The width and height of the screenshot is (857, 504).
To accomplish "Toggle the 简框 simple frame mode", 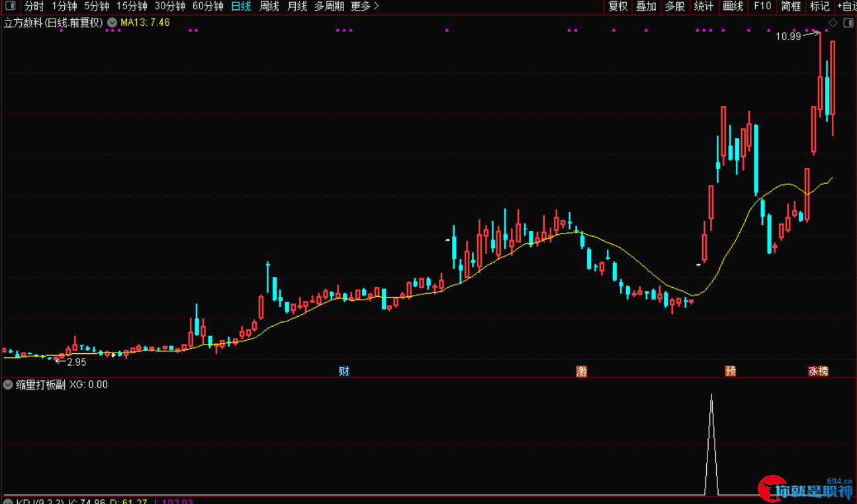I will pos(791,7).
